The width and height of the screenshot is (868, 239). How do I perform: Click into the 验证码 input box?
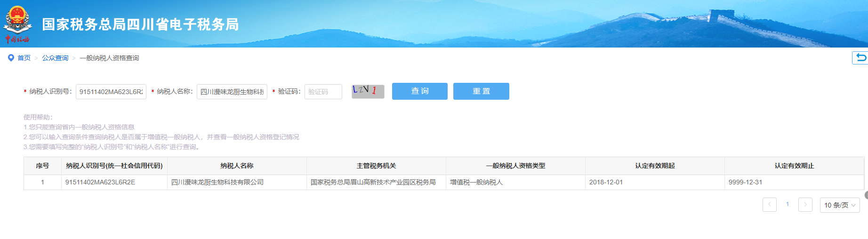point(323,92)
